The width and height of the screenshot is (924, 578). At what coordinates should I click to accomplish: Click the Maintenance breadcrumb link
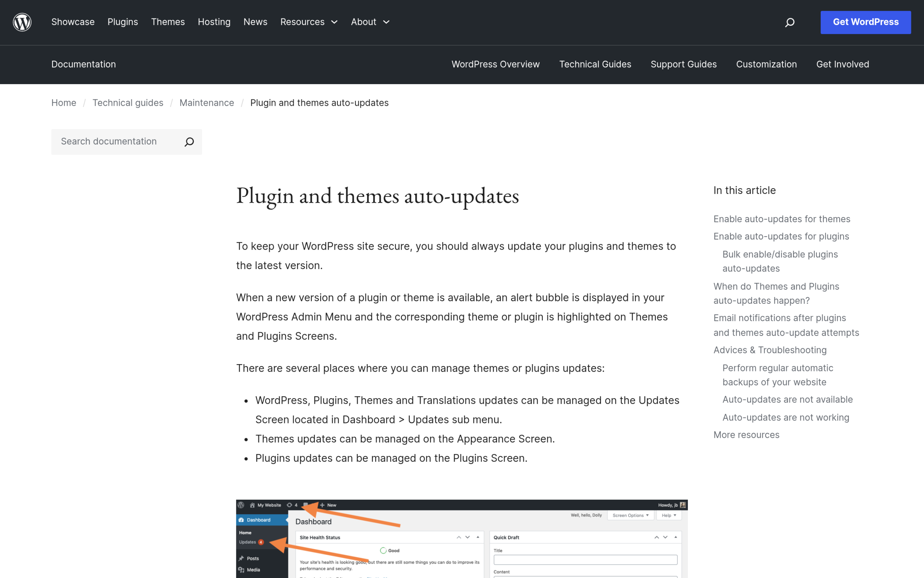click(x=206, y=103)
